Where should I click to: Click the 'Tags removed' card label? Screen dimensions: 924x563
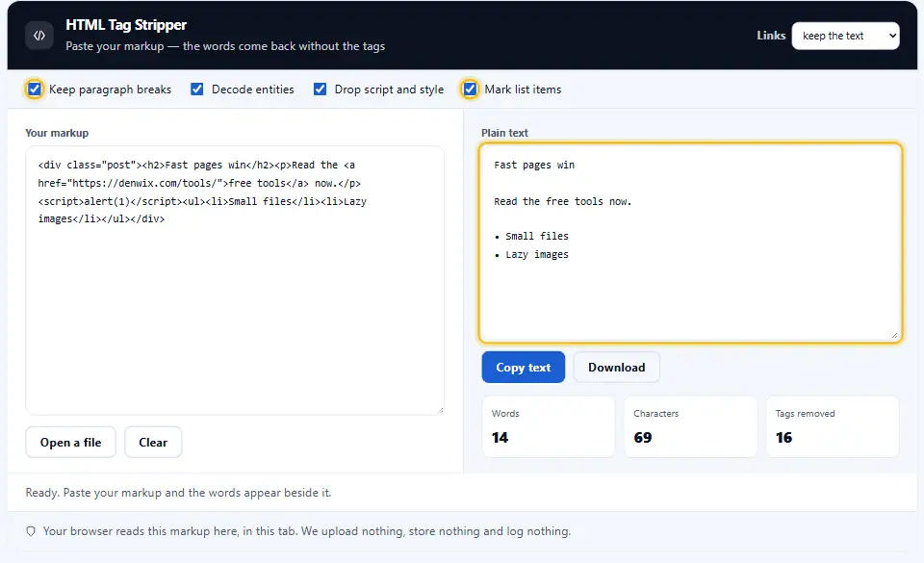pyautogui.click(x=805, y=414)
